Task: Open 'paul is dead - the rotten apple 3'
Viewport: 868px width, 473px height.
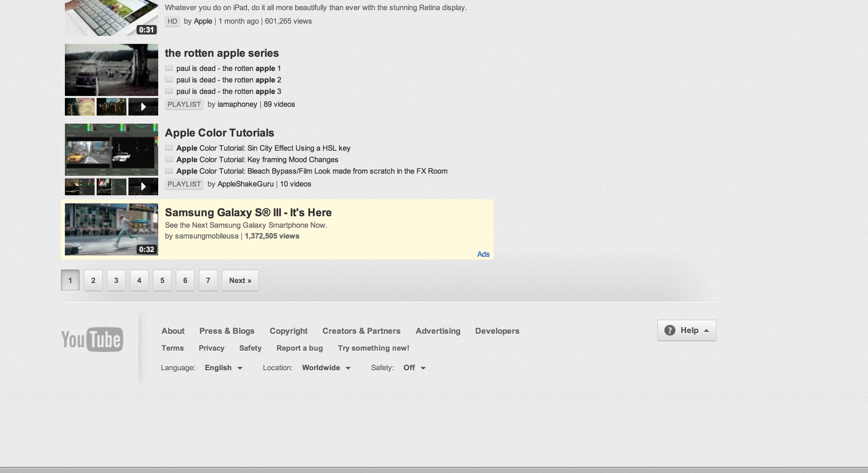Action: click(229, 91)
